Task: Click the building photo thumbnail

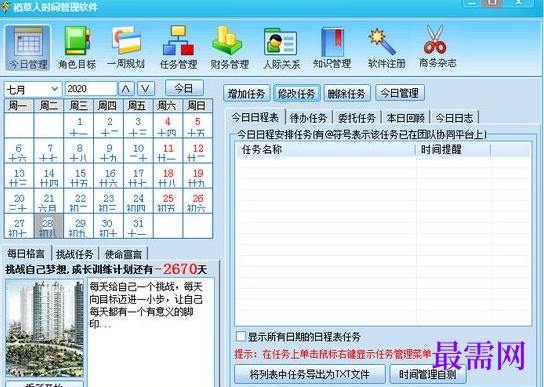Action: point(44,328)
